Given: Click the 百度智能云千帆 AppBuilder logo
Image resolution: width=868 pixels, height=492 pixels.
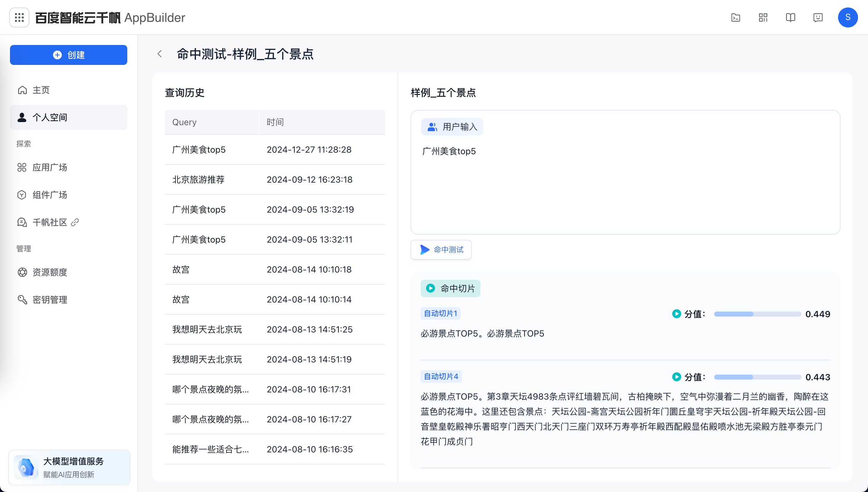Looking at the screenshot, I should click(x=110, y=17).
